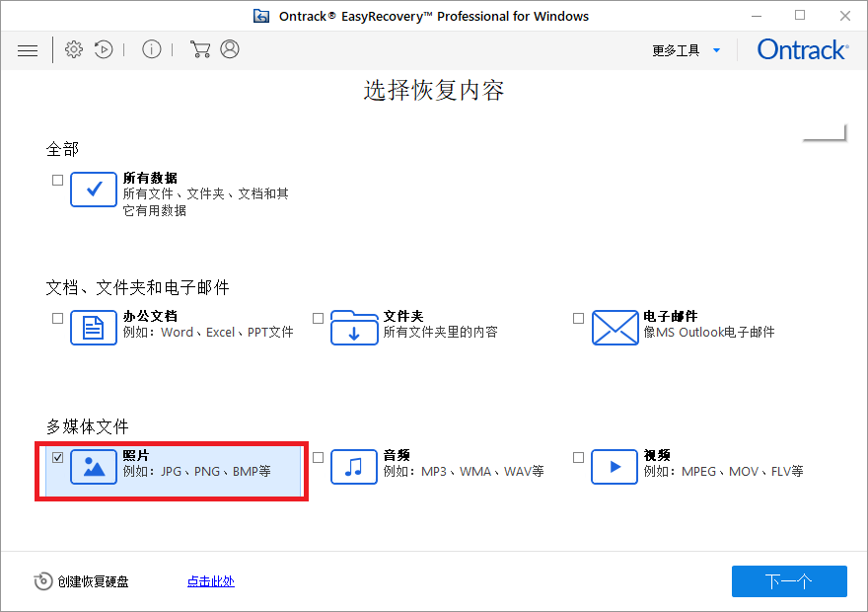Select the 照片 photo recovery icon
868x612 pixels.
pyautogui.click(x=94, y=467)
